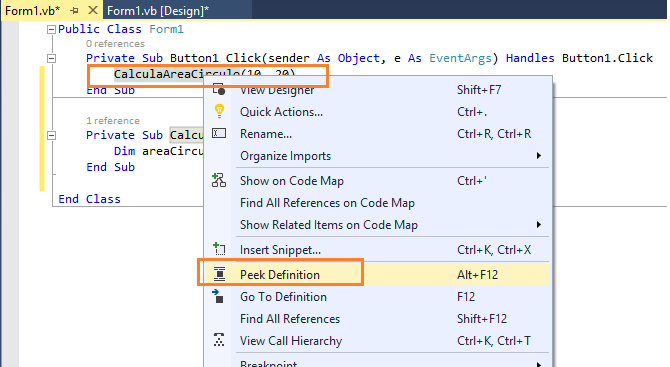Expand Show Related Items on Code Map
Image resolution: width=670 pixels, height=367 pixels.
(x=539, y=224)
